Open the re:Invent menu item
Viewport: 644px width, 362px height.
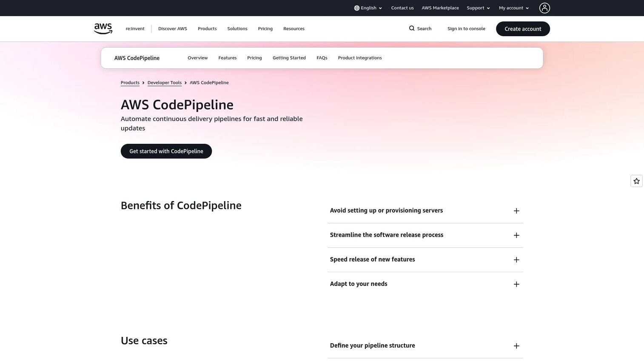point(135,29)
